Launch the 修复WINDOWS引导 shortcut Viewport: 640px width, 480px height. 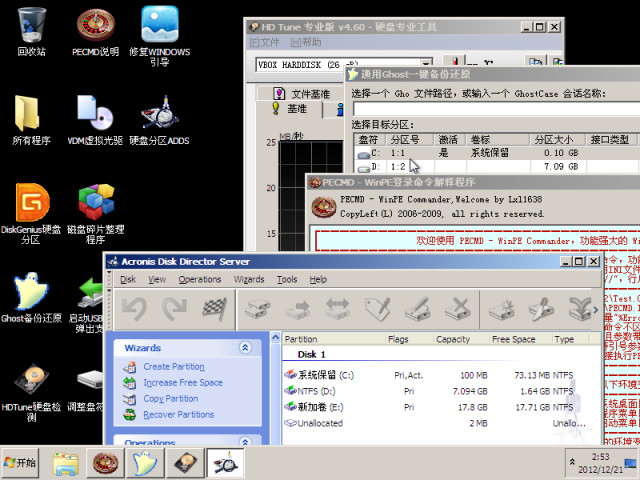tap(160, 36)
